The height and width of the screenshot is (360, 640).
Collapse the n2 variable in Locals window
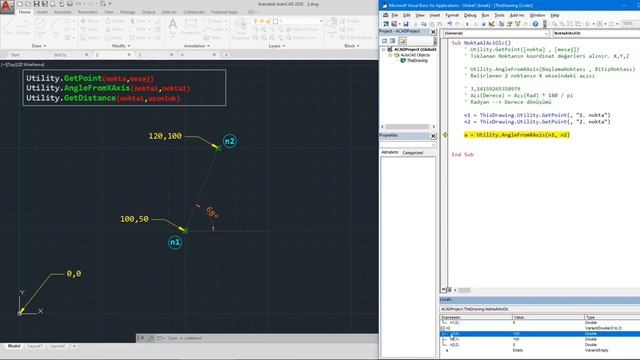pos(443,328)
